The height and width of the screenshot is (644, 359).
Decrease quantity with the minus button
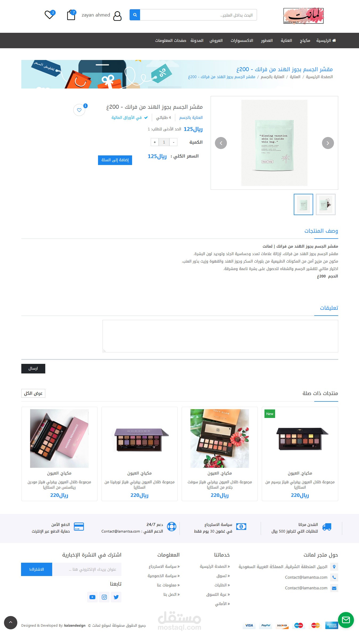point(173,142)
